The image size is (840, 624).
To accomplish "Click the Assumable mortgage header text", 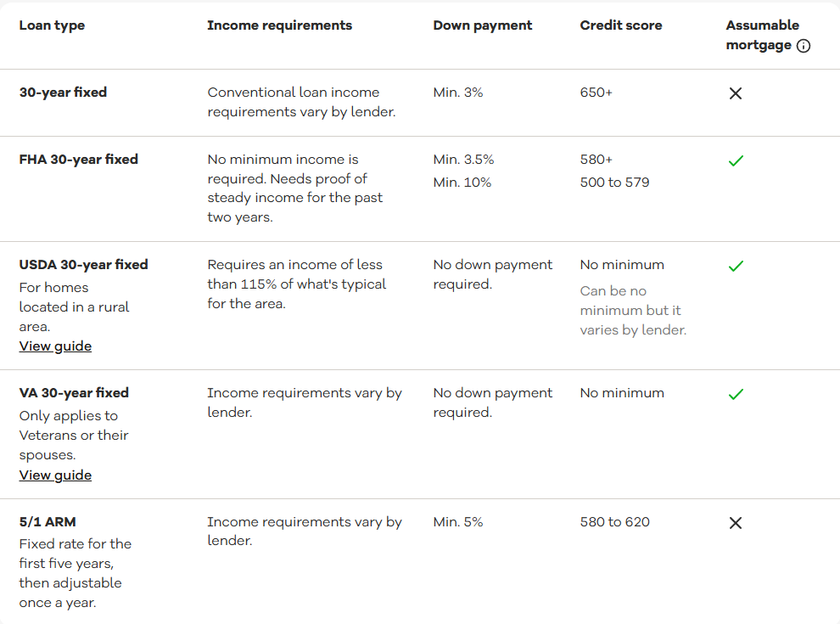I will pyautogui.click(x=762, y=36).
